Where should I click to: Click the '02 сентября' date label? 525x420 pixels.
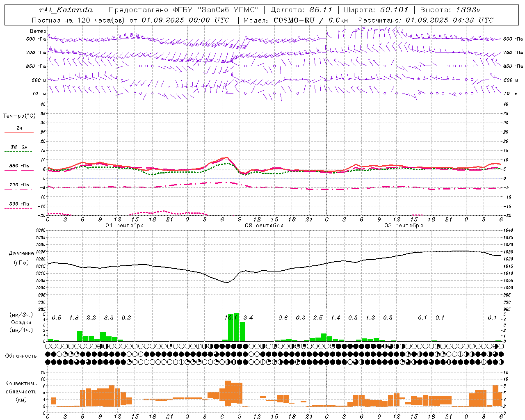pos(264,226)
